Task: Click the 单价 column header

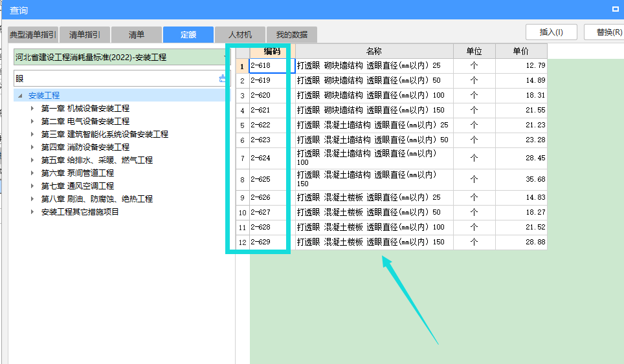Action: click(x=521, y=51)
